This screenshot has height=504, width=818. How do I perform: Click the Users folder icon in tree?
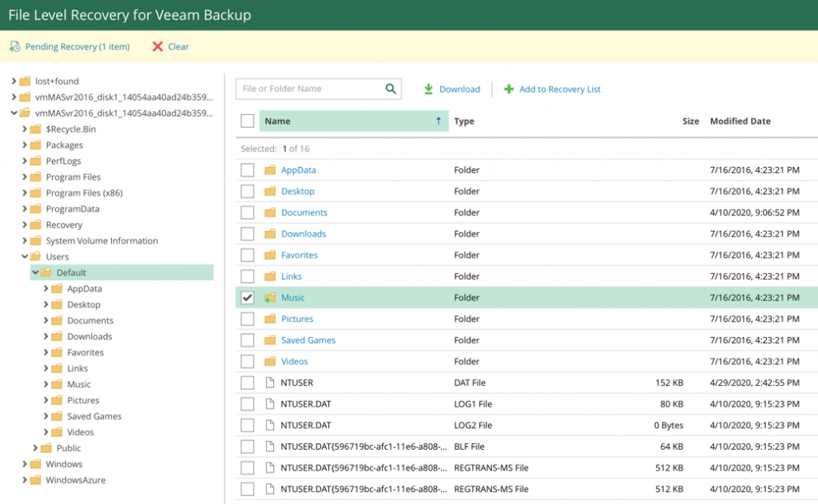35,256
